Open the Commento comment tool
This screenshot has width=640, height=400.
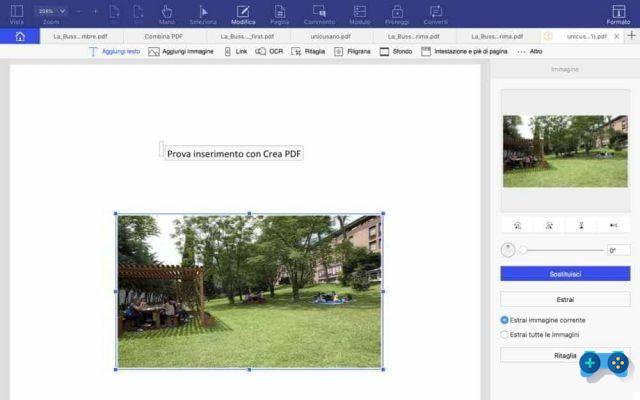tap(319, 14)
